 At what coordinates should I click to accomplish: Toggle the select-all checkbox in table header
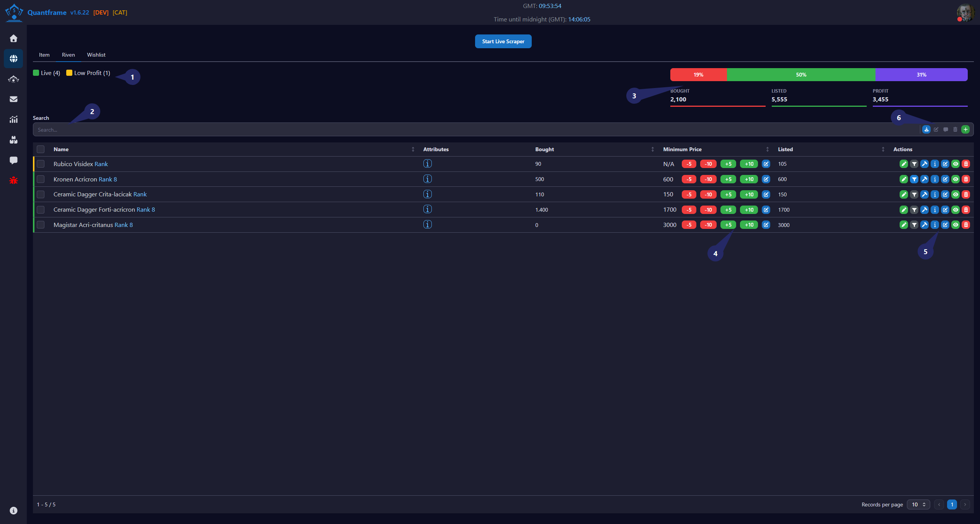pyautogui.click(x=41, y=149)
